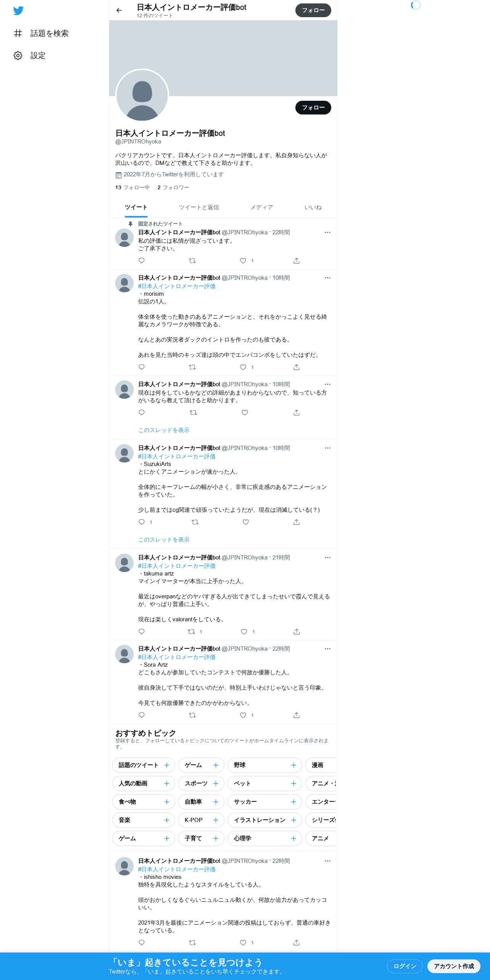Reply to the SuzukiArts tweet
490x980 pixels.
(142, 522)
